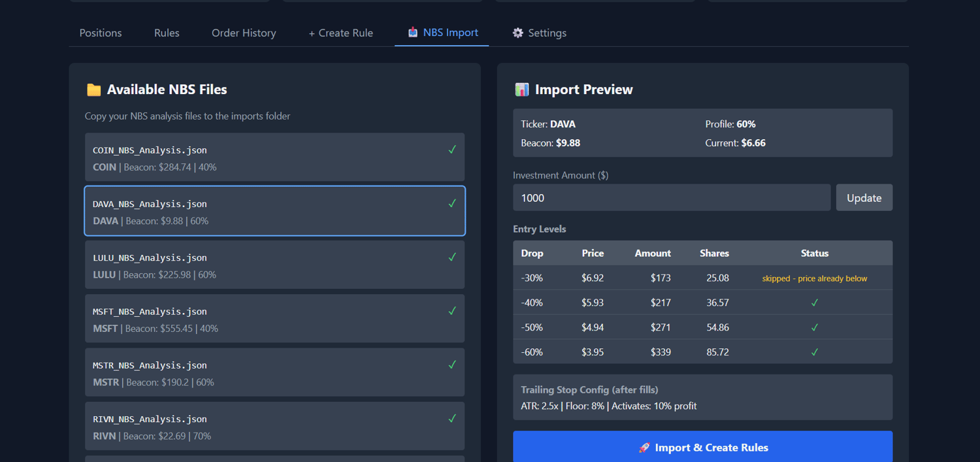The height and width of the screenshot is (462, 980).
Task: Click the Investment Amount input field
Action: pos(671,197)
